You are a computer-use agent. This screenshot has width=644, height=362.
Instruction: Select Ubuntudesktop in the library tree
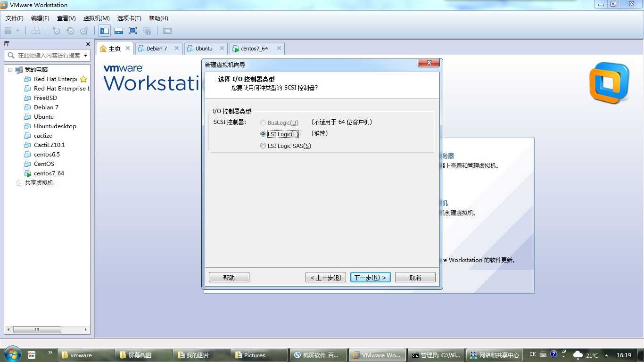tap(55, 126)
